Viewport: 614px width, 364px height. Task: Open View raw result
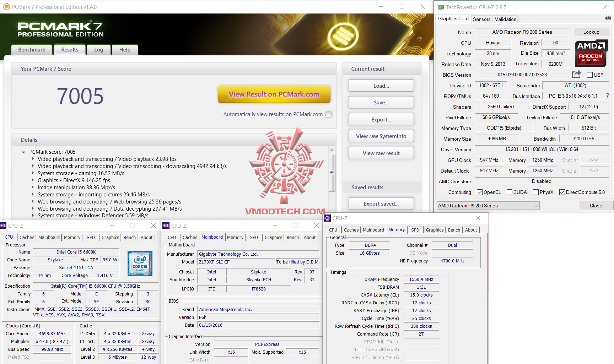tap(381, 153)
